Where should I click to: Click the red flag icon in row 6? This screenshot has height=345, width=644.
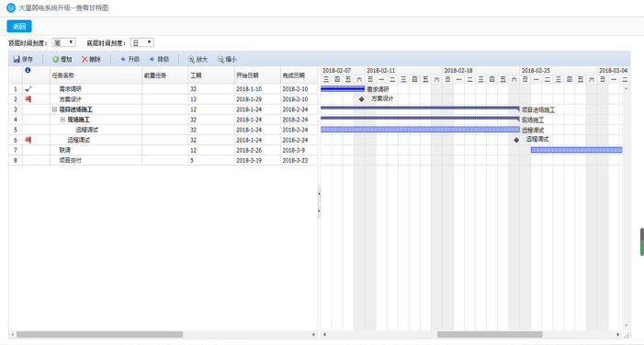click(28, 140)
